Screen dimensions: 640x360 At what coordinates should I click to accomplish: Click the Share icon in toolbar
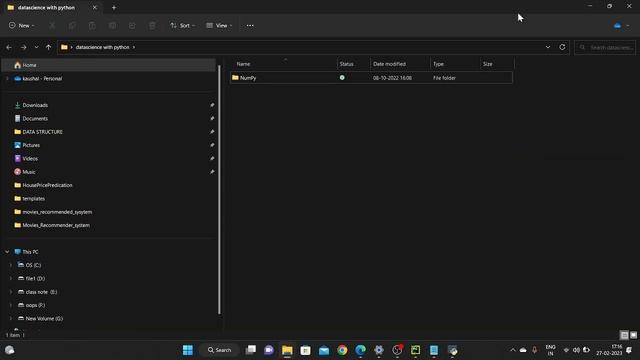click(132, 25)
